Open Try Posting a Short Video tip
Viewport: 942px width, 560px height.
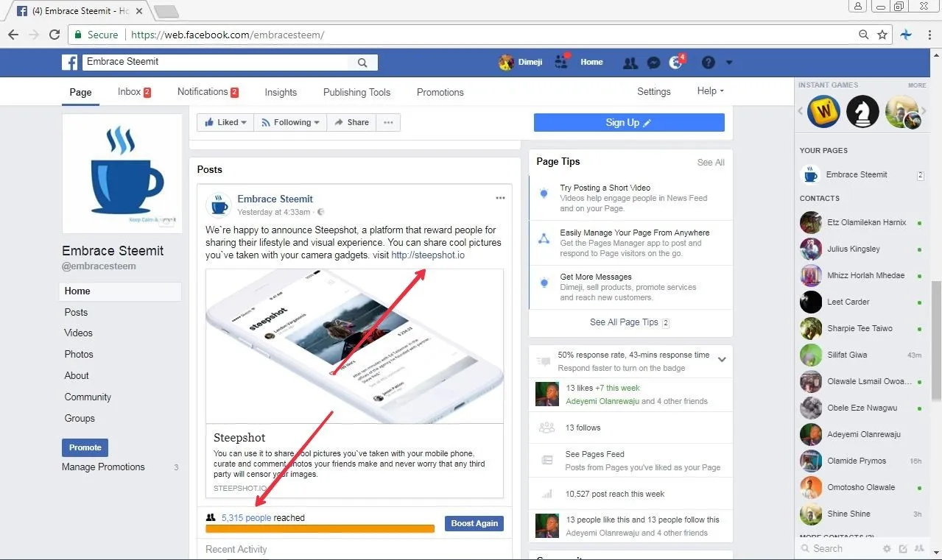630,197
